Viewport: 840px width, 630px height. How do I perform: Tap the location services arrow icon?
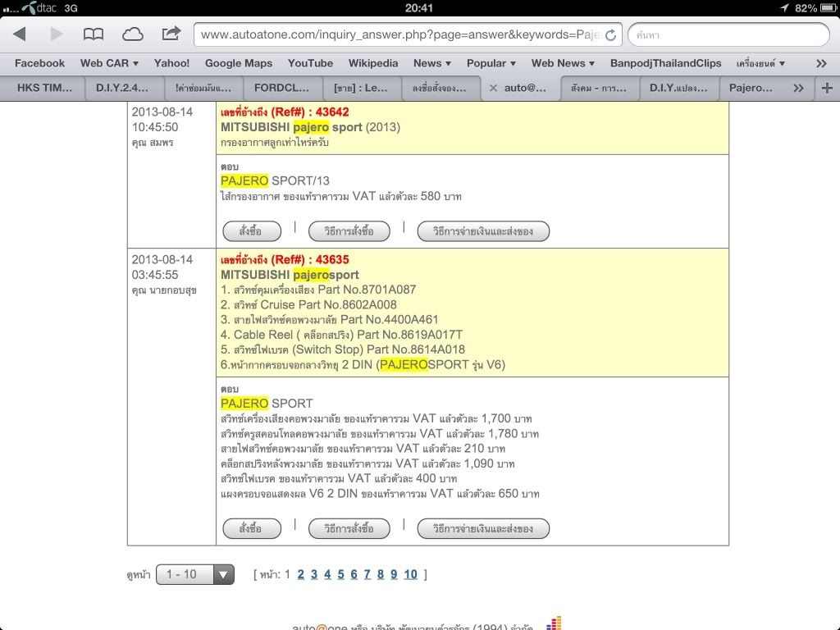pos(785,7)
